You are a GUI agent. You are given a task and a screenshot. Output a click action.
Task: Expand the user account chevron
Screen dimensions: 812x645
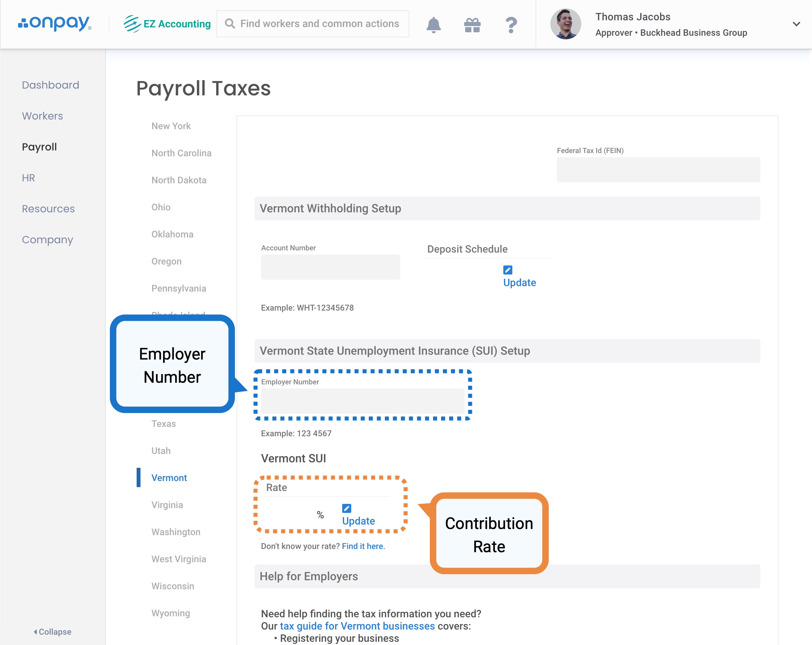point(796,24)
